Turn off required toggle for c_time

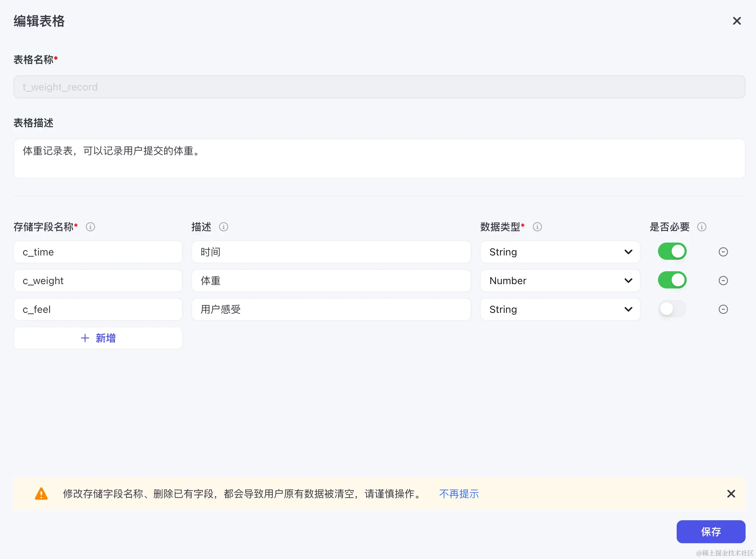pos(672,252)
